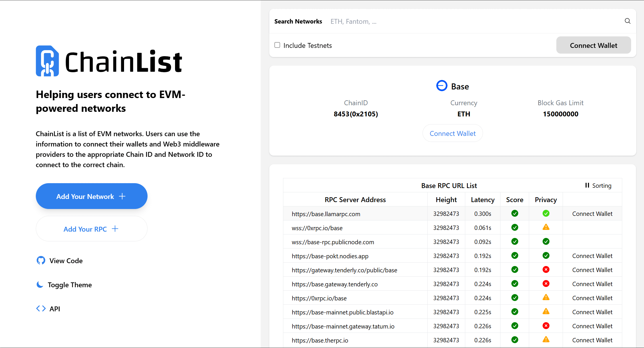Click Connect Wallet under Base chain info

point(453,133)
